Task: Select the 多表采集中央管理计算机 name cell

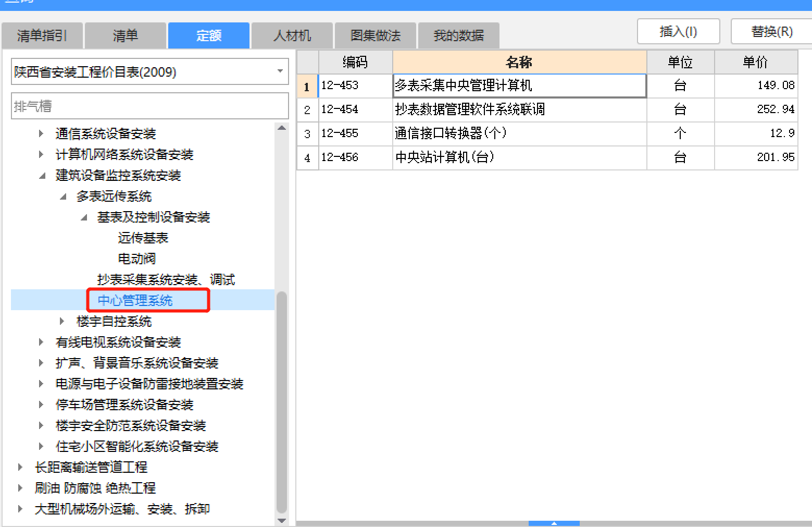Action: 519,85
